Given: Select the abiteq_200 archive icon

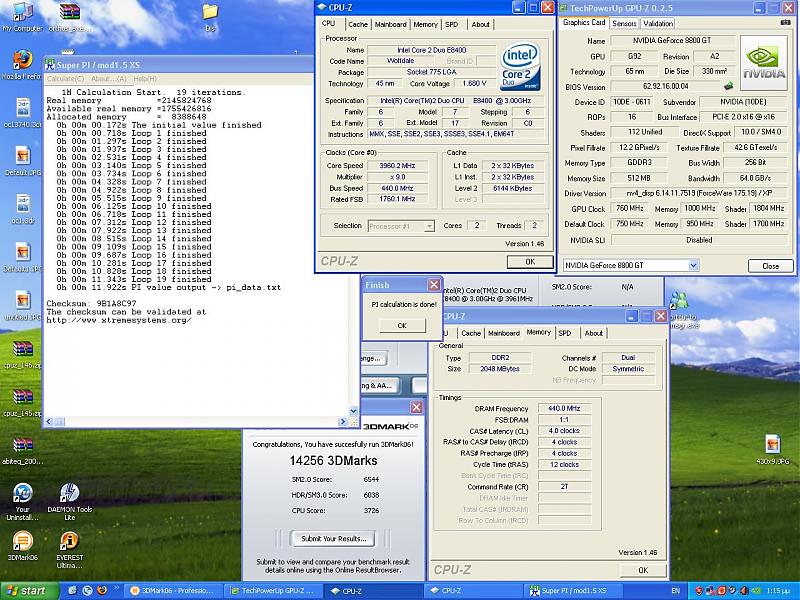Looking at the screenshot, I should point(21,449).
